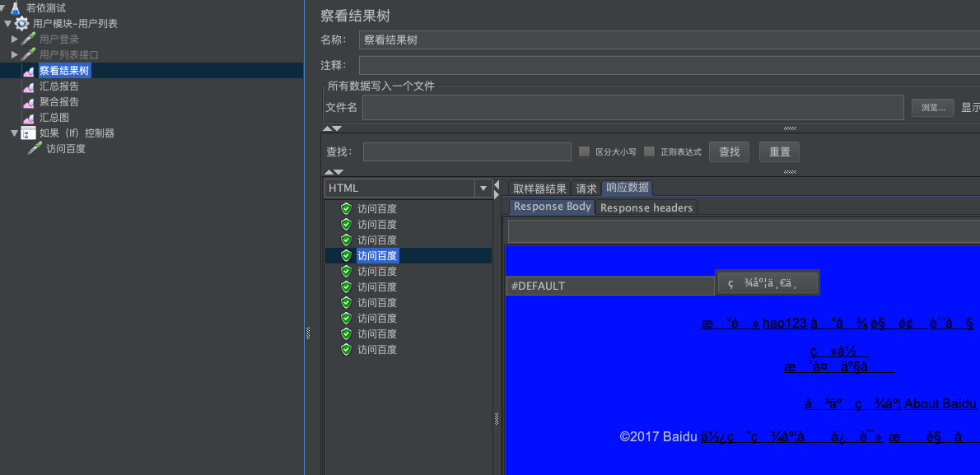Image resolution: width=980 pixels, height=475 pixels.
Task: Click the 重置 reset button
Action: pyautogui.click(x=779, y=151)
